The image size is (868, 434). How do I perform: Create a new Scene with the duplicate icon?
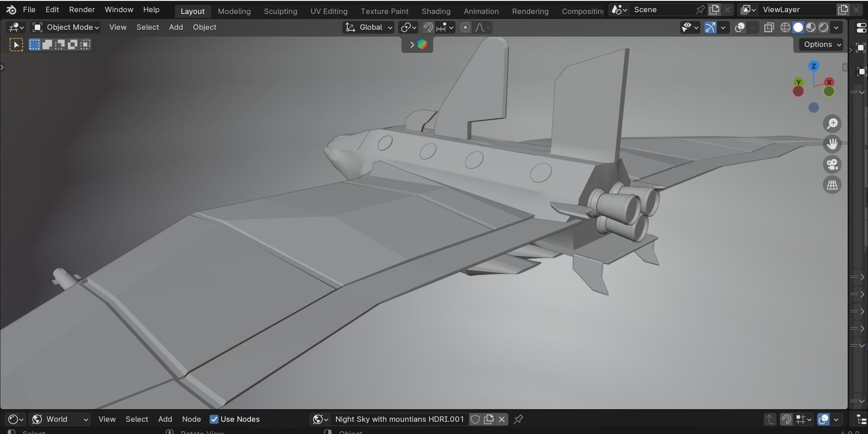coord(714,9)
